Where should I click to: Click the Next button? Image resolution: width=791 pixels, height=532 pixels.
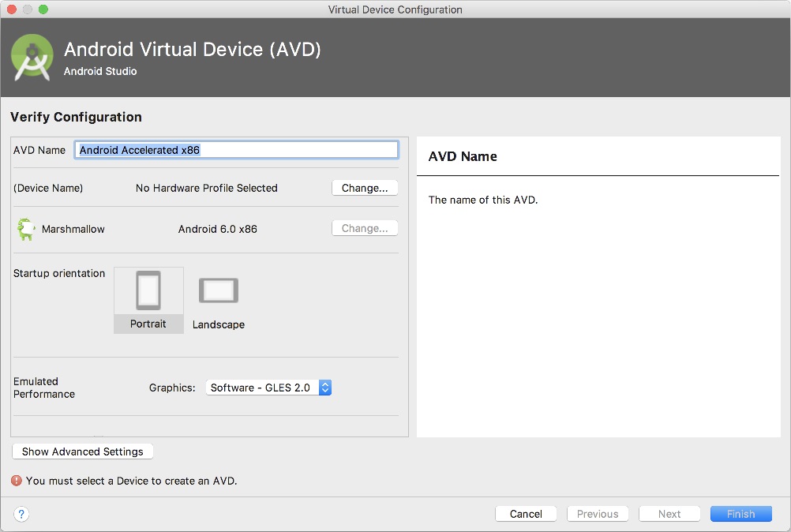(669, 513)
